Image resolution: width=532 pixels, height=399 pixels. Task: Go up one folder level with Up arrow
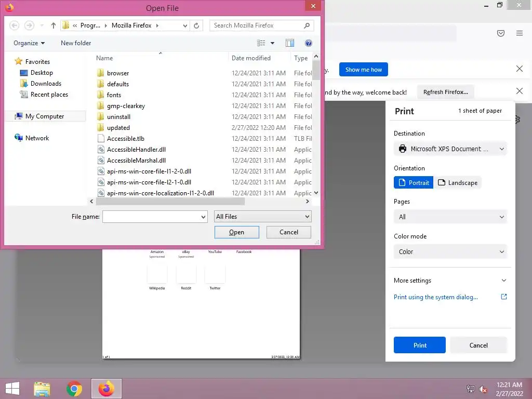click(54, 25)
